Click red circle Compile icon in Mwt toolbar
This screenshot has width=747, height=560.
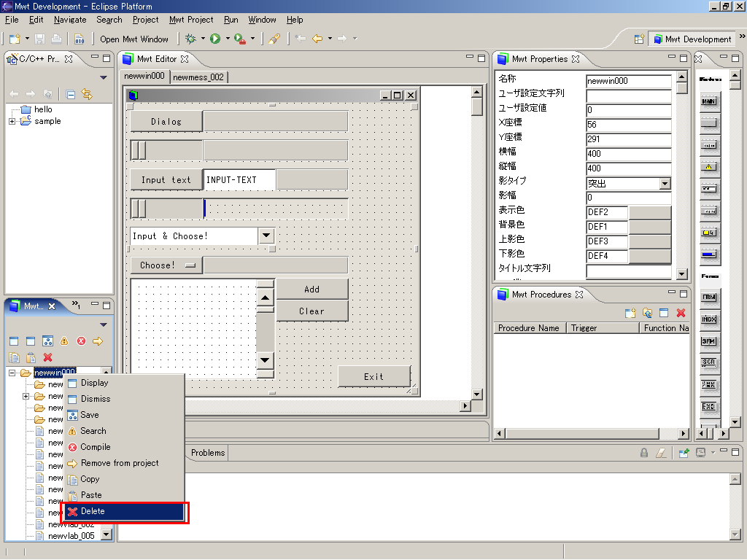click(x=82, y=341)
